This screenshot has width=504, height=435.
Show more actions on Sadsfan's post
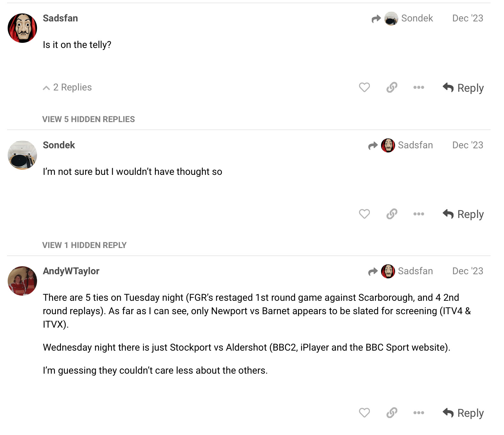pyautogui.click(x=418, y=87)
